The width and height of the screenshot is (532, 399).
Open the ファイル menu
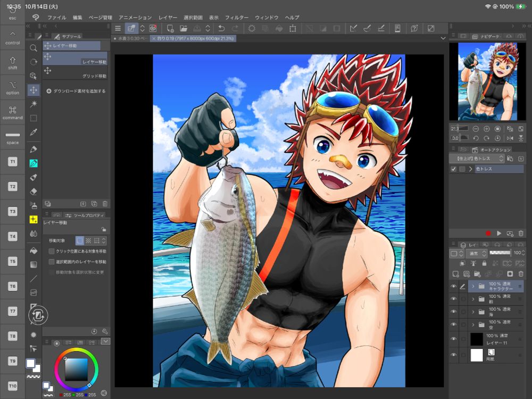coord(57,18)
